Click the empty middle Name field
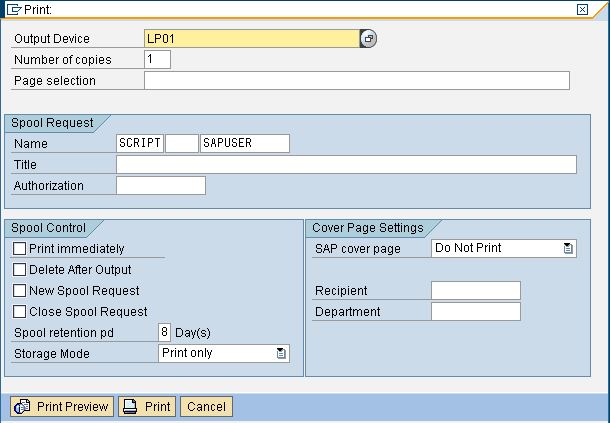Image resolution: width=610 pixels, height=423 pixels. (x=182, y=143)
